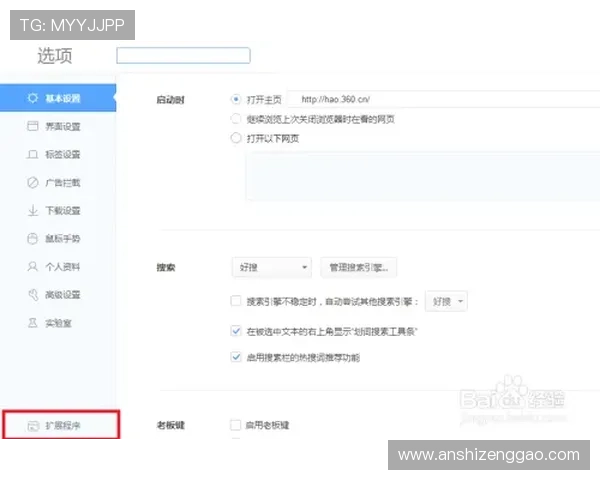Click the 实验室 flask icon
This screenshot has width=600, height=480.
33,323
